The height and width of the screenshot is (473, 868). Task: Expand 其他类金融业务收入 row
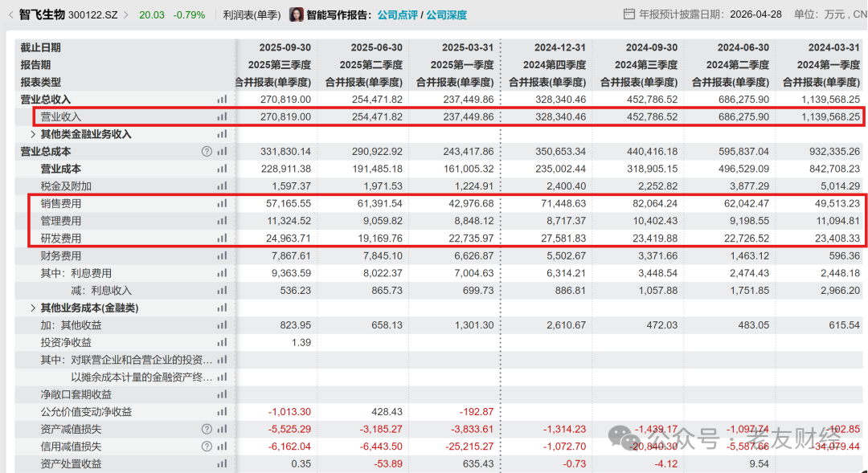pos(33,134)
